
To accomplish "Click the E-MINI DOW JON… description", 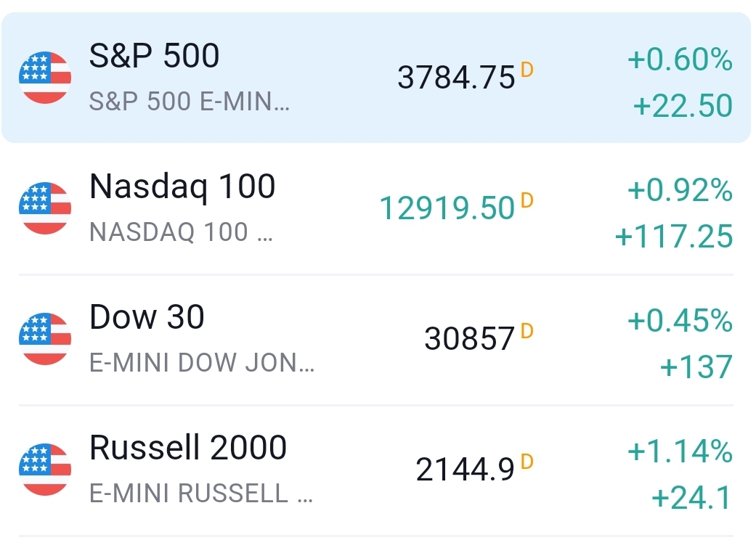I will [x=202, y=363].
